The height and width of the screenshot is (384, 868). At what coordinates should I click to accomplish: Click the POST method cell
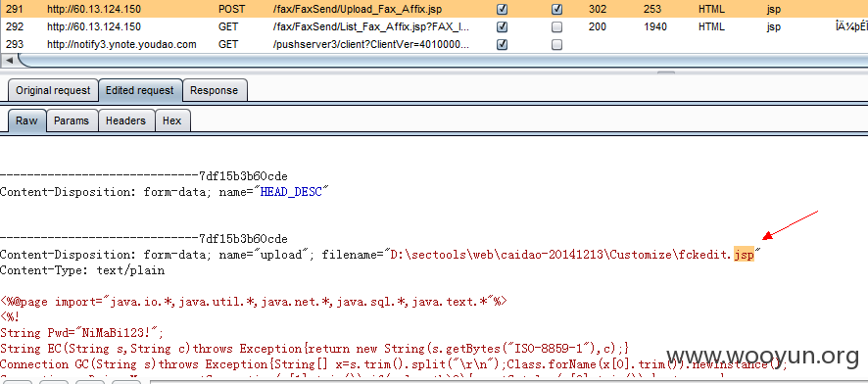point(232,9)
